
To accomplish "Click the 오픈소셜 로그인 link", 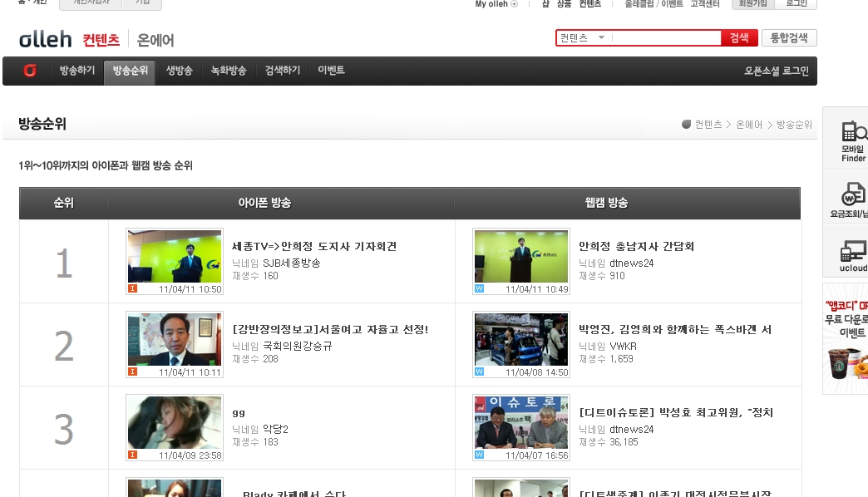I will 776,71.
